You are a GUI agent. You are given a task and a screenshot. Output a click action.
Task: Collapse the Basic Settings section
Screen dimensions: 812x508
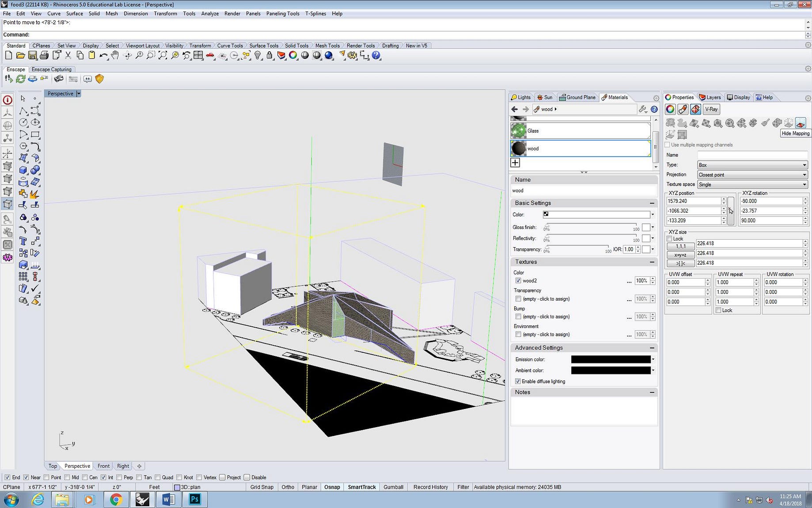[x=652, y=203]
